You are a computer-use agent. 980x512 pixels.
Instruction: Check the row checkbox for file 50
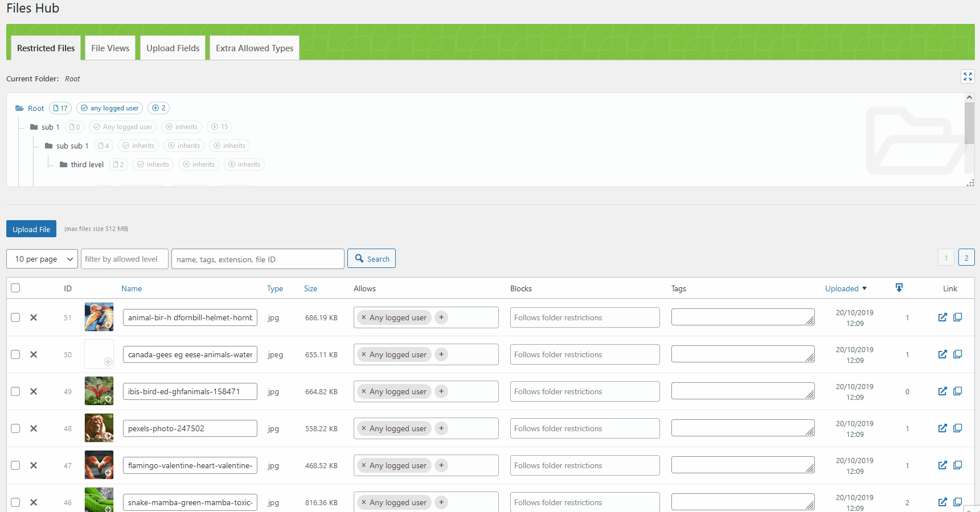15,354
